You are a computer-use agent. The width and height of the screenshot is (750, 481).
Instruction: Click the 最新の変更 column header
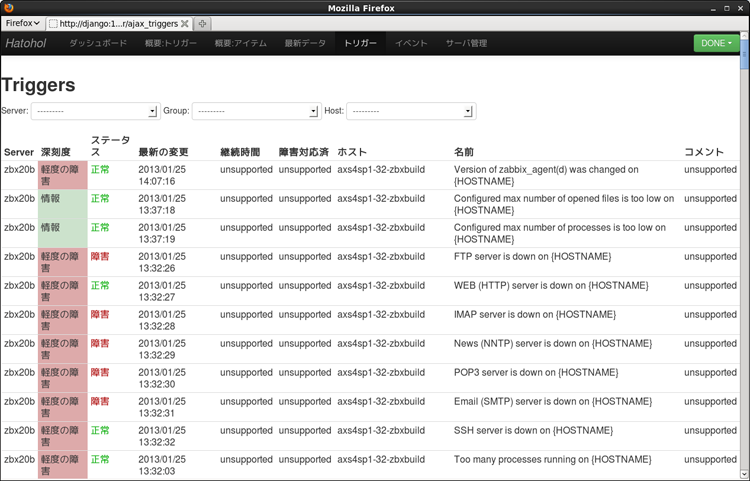click(x=164, y=152)
